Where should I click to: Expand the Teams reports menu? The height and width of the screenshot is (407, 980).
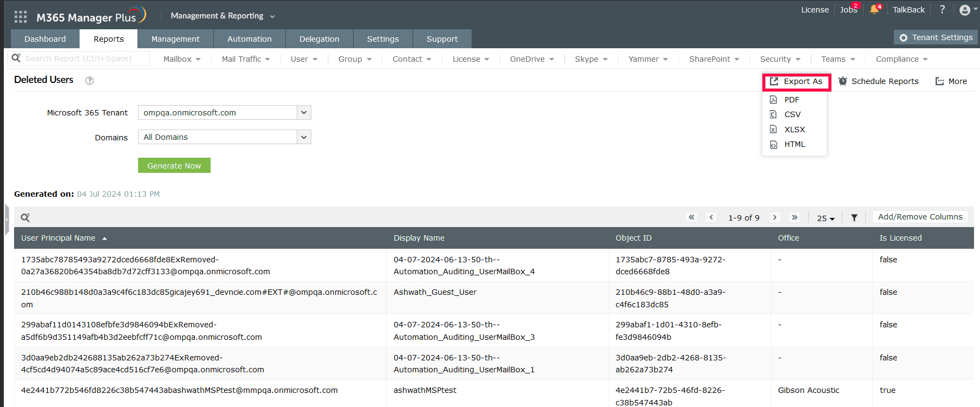point(838,59)
